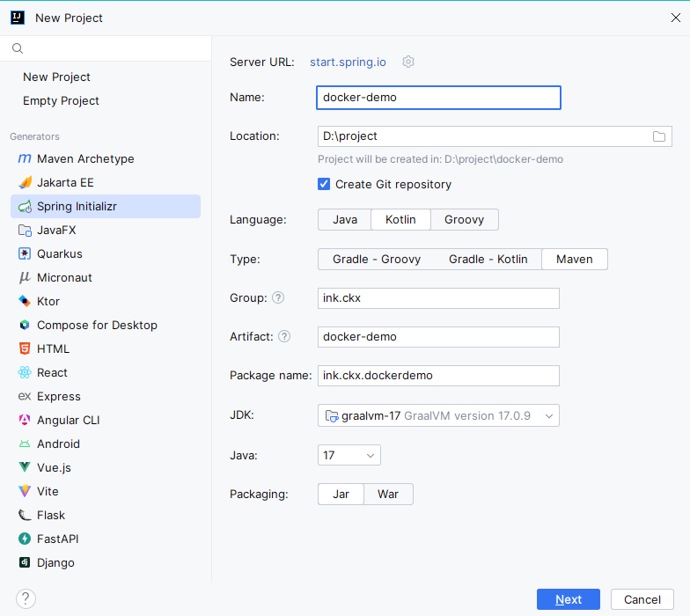
Task: Click the Flask horn icon
Action: (x=25, y=515)
